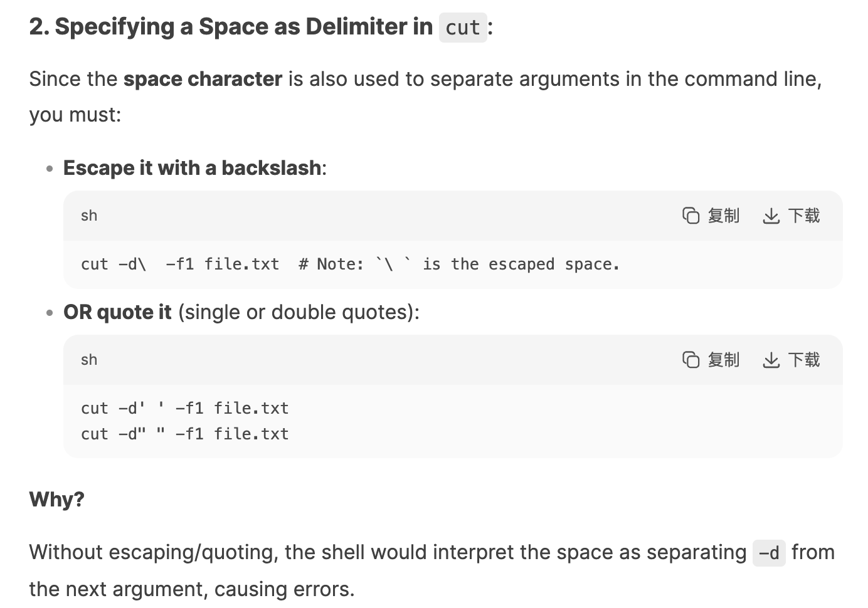Click the copy icon in the quoted-delimiter code block
Image resolution: width=868 pixels, height=608 pixels.
coord(691,360)
